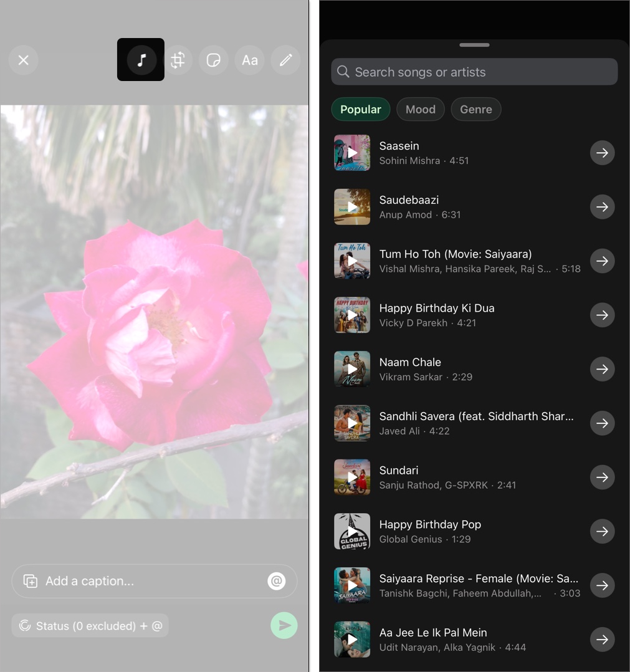The image size is (630, 672).
Task: Enable the Genre filter
Action: pyautogui.click(x=475, y=109)
